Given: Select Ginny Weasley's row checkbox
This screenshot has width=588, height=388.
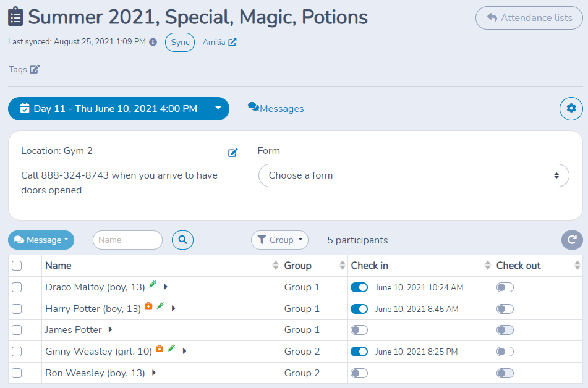Looking at the screenshot, I should [17, 352].
